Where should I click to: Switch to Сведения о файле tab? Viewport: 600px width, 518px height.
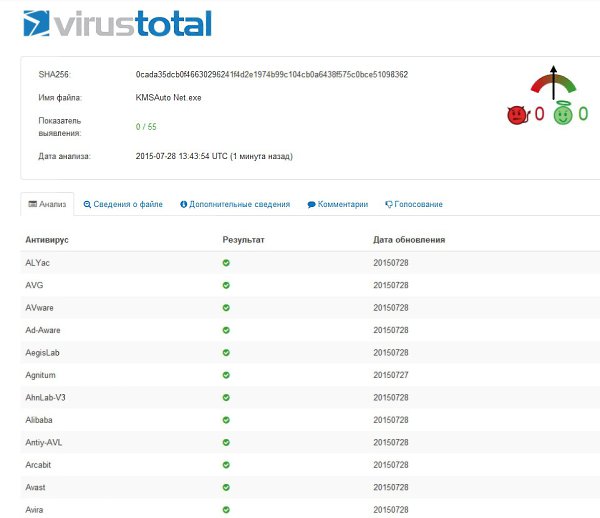coord(123,204)
